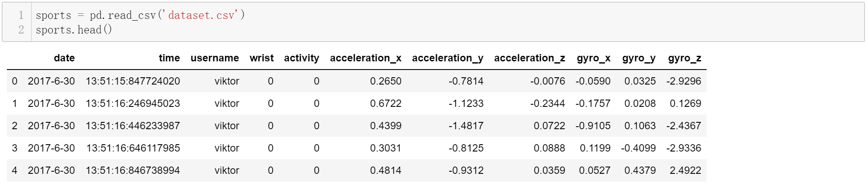Screen dimensions: 868x188
Task: Select the acceleration_x column header
Action: (366, 58)
